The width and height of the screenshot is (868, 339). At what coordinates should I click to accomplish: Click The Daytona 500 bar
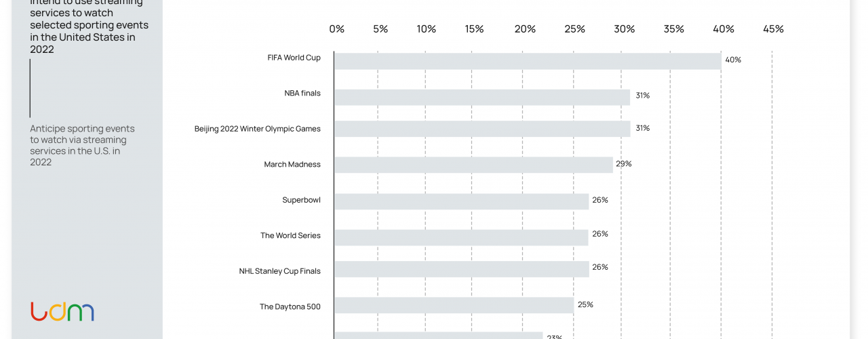pyautogui.click(x=454, y=305)
